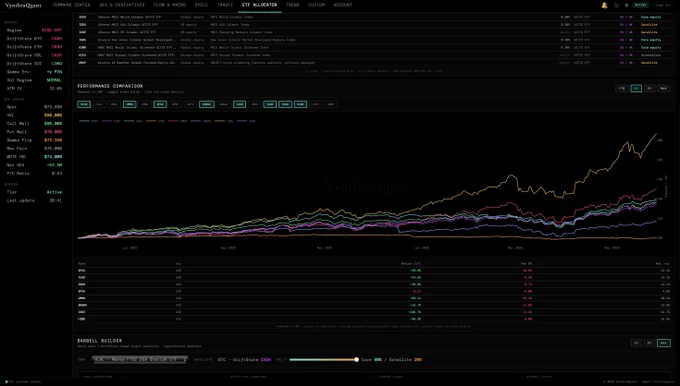Click the Call Wall $90,000 value
Screen dimensions: 680x386
point(53,123)
